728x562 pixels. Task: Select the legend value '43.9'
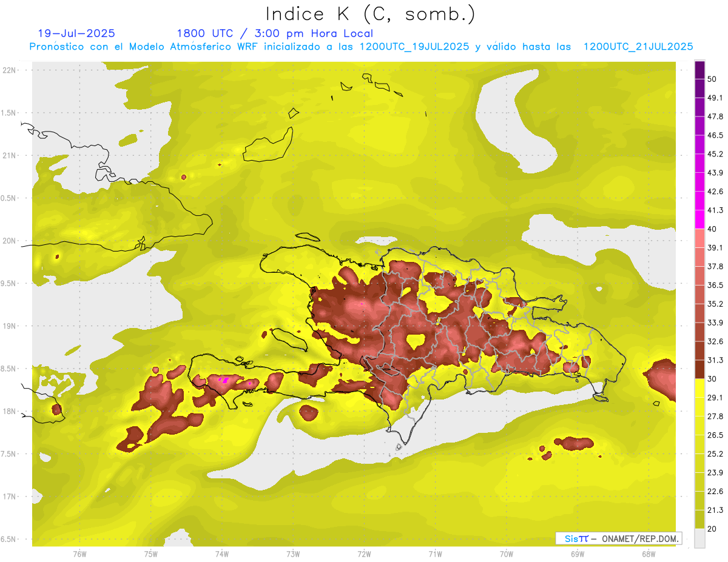click(x=715, y=173)
